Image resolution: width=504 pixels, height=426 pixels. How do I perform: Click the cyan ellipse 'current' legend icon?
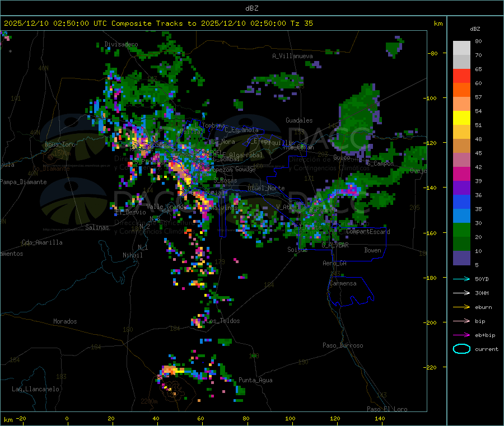click(x=461, y=349)
